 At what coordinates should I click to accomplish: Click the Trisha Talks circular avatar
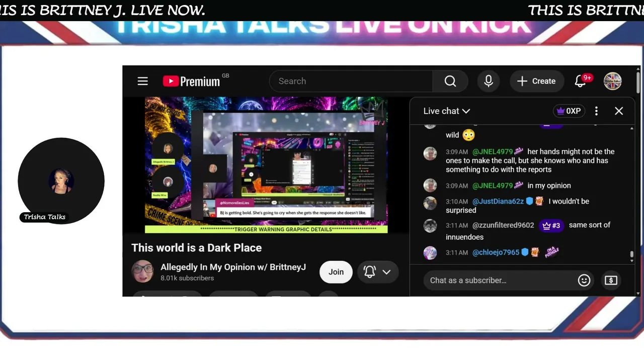(61, 180)
